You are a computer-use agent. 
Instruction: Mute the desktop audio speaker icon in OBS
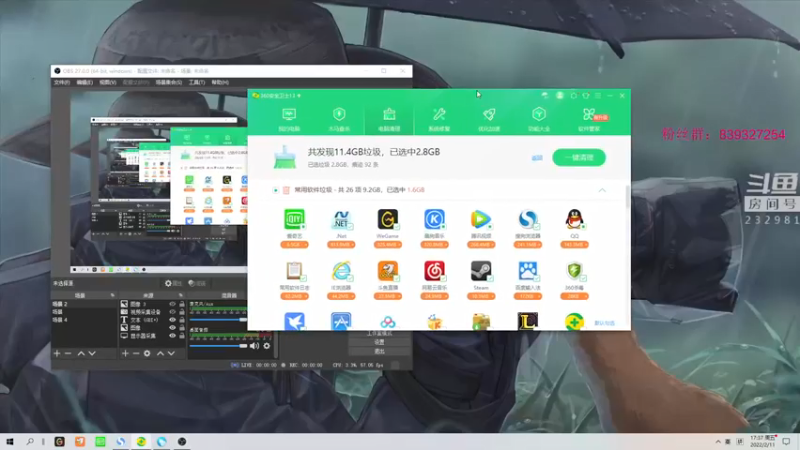[254, 346]
